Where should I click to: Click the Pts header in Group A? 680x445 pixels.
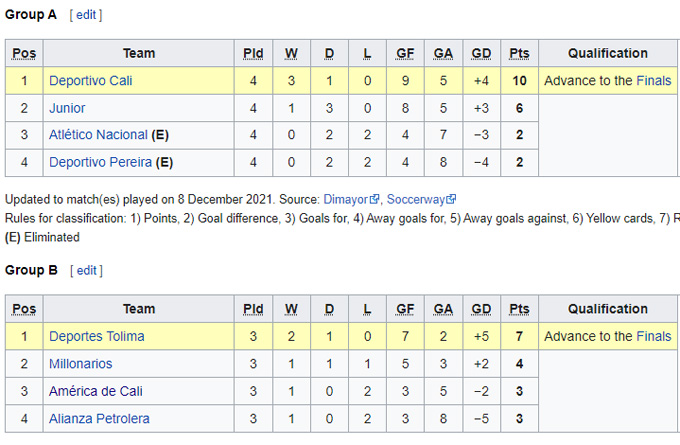click(519, 53)
